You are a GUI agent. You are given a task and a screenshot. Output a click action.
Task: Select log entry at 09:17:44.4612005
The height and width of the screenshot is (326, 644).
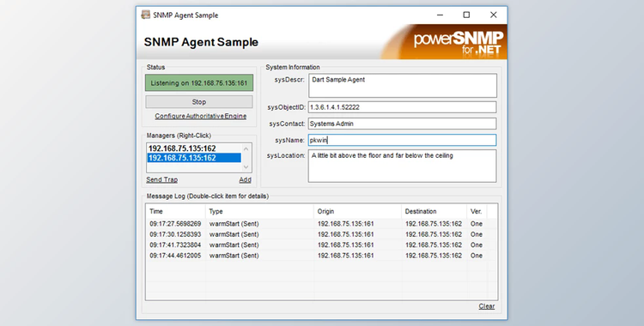tap(322, 256)
